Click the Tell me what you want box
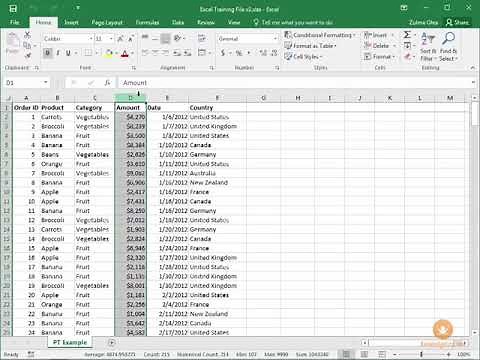Screen dimensions: 480x360 293,22
